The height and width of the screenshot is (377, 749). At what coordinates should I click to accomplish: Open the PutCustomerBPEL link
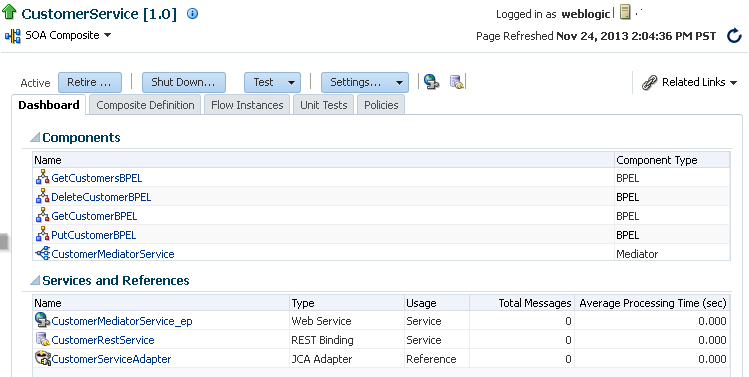coord(94,235)
